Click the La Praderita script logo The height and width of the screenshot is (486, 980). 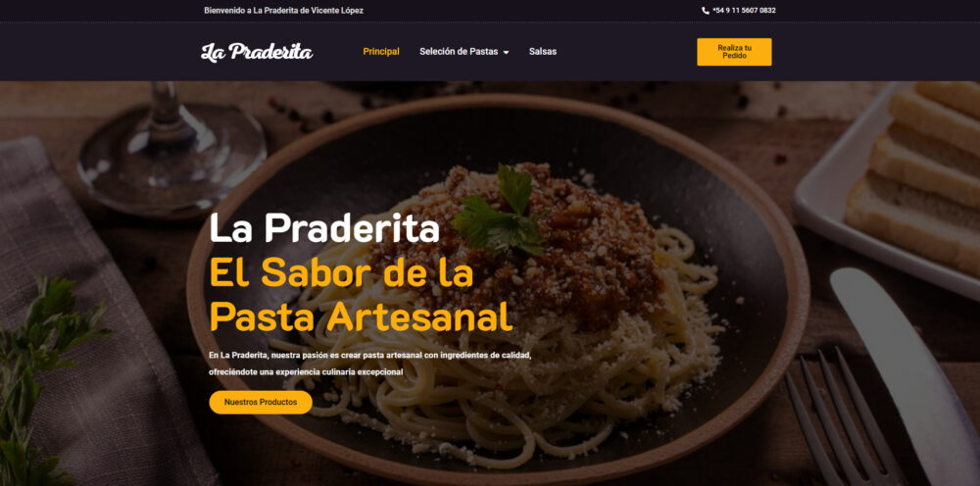coord(257,52)
